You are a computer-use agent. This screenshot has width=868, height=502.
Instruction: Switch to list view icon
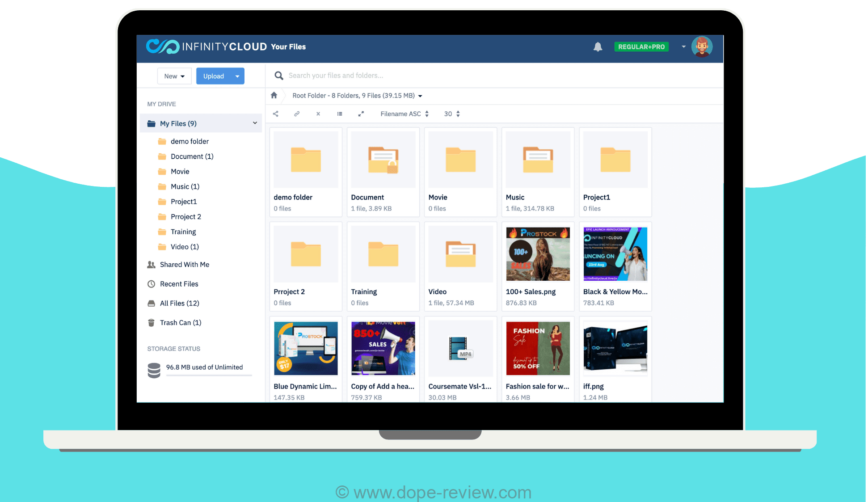pyautogui.click(x=340, y=114)
